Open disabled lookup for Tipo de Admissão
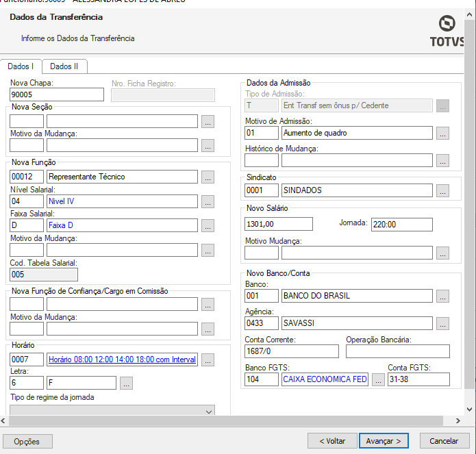 (442, 106)
